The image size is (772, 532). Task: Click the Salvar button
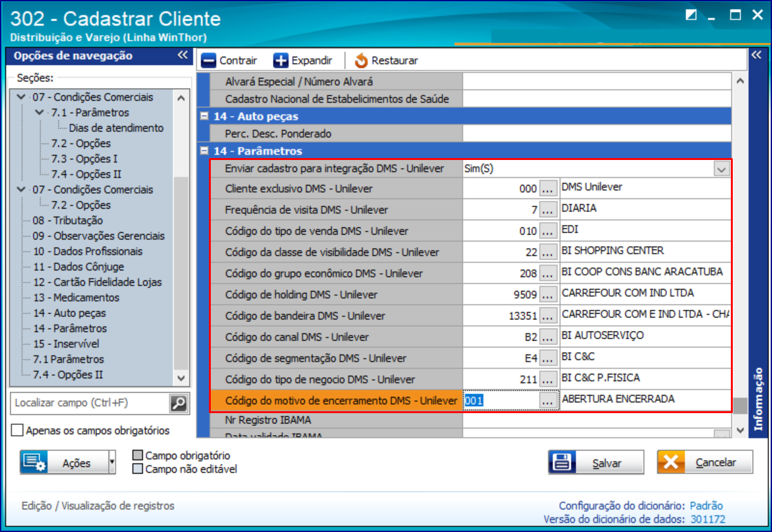pyautogui.click(x=596, y=462)
